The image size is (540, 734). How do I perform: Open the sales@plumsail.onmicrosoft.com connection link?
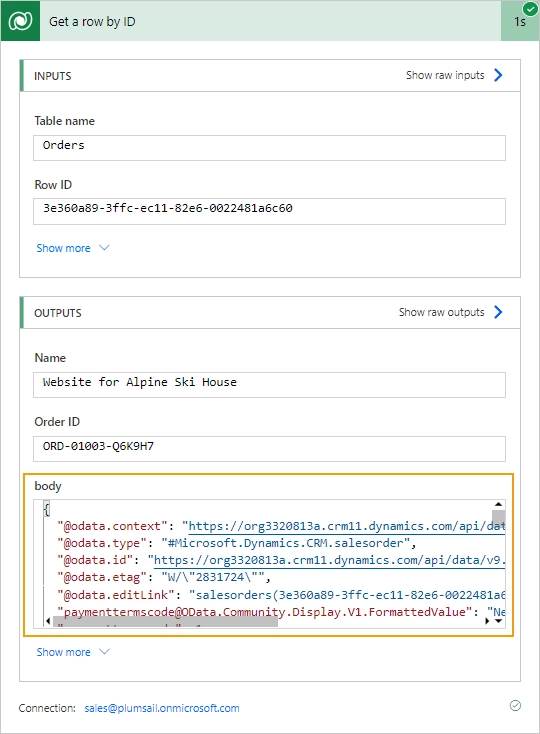(162, 708)
